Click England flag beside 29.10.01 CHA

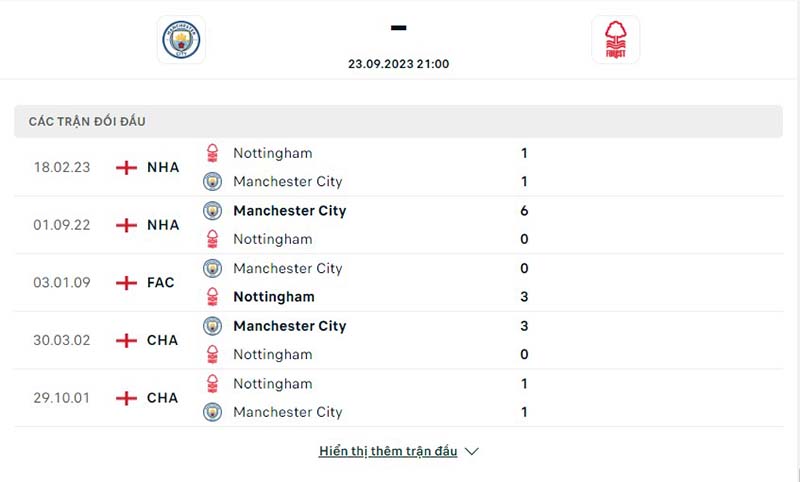pos(126,398)
